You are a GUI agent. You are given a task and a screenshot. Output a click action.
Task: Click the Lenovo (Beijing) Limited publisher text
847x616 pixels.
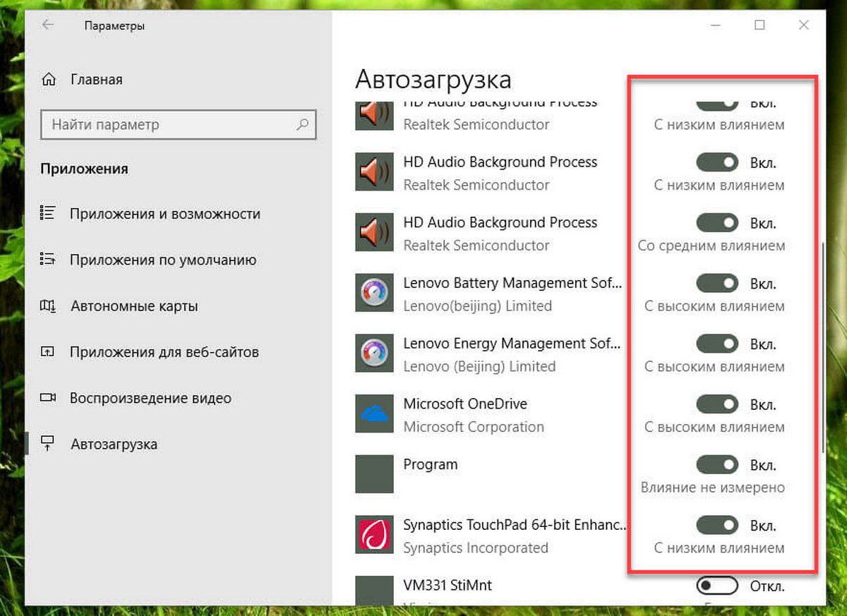[x=479, y=367]
